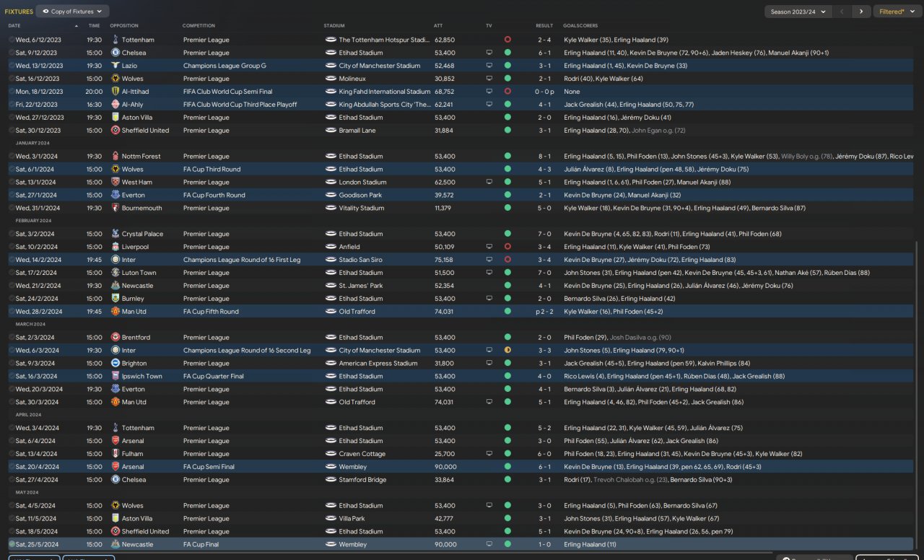Screen dimensions: 924x560
Task: Sort by the Goalscorers column header
Action: tap(580, 26)
